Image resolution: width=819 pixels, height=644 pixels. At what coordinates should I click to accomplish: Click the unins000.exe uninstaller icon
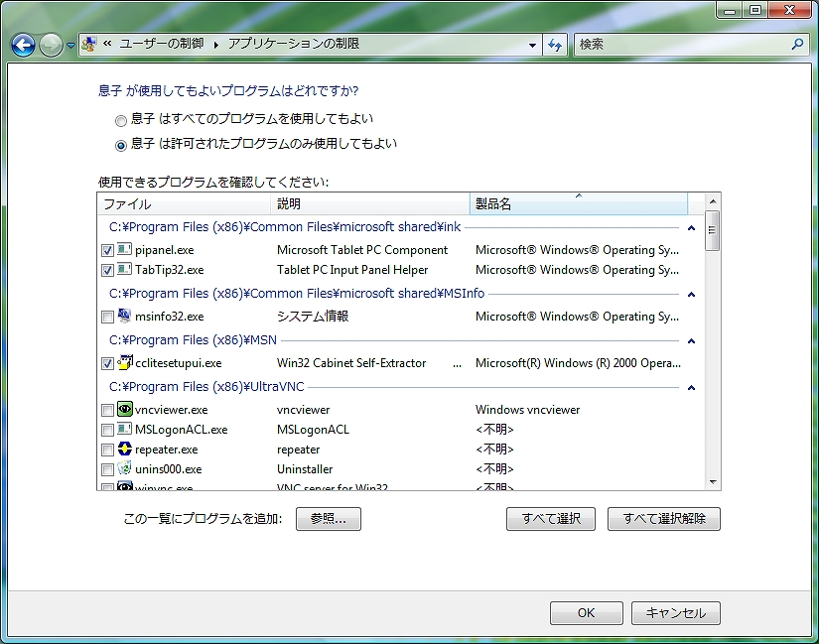[125, 469]
